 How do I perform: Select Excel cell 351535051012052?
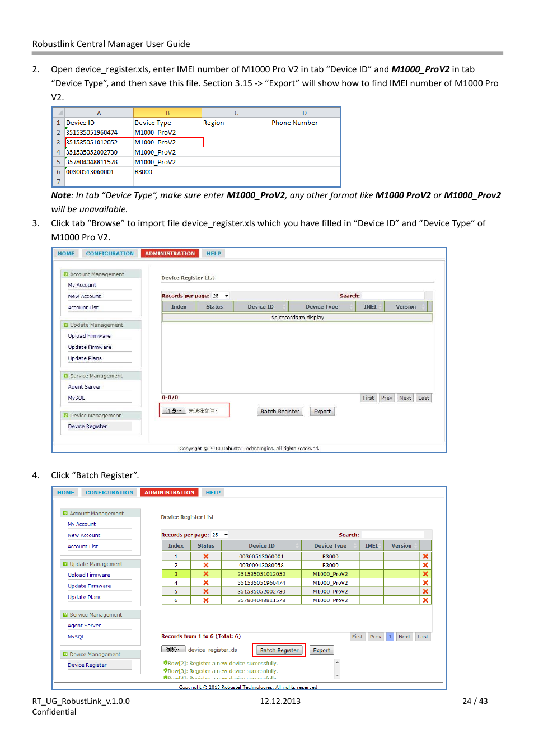click(99, 142)
